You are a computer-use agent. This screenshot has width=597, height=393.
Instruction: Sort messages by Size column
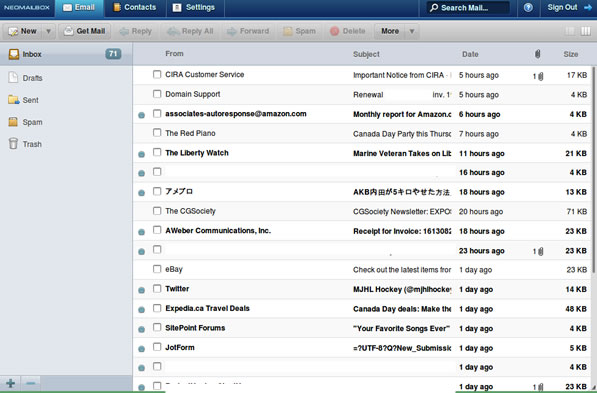tap(571, 54)
